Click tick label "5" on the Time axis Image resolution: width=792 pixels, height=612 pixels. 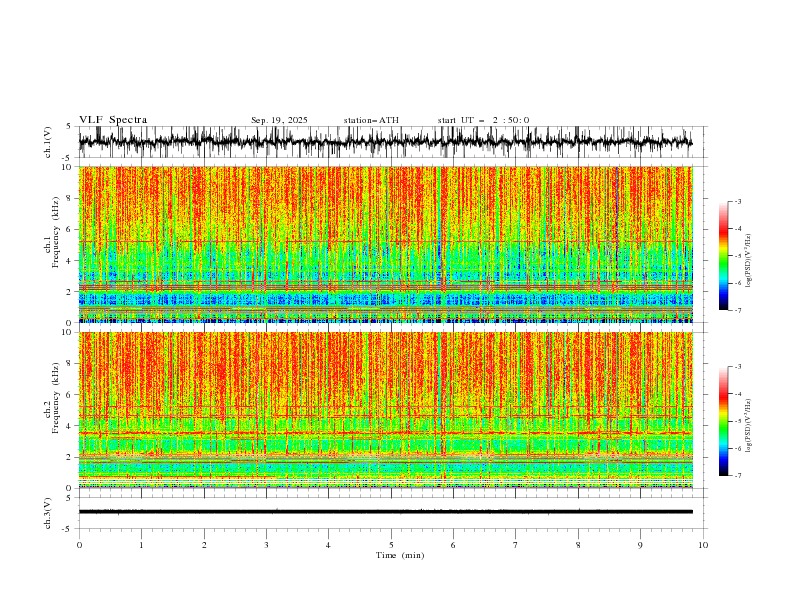[391, 545]
